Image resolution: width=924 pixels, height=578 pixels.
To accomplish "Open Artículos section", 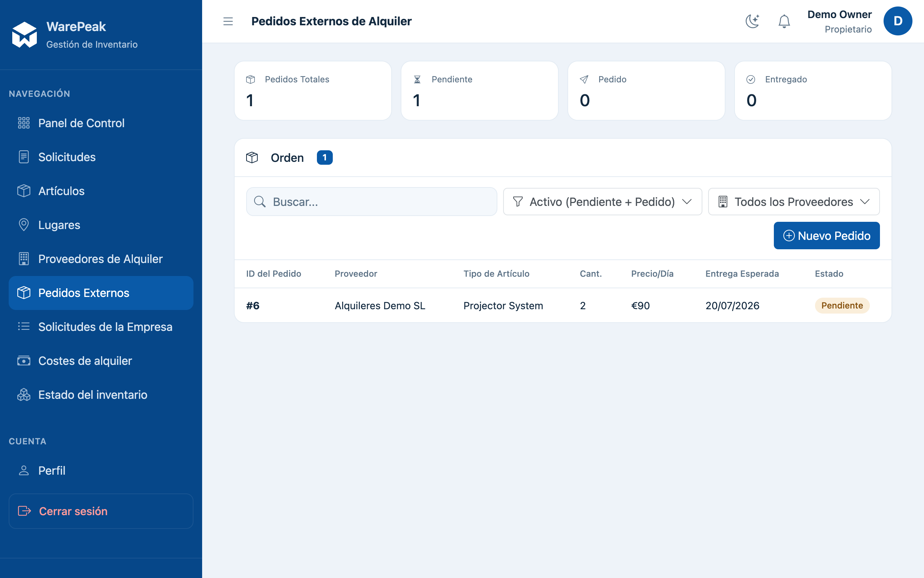I will pyautogui.click(x=101, y=191).
